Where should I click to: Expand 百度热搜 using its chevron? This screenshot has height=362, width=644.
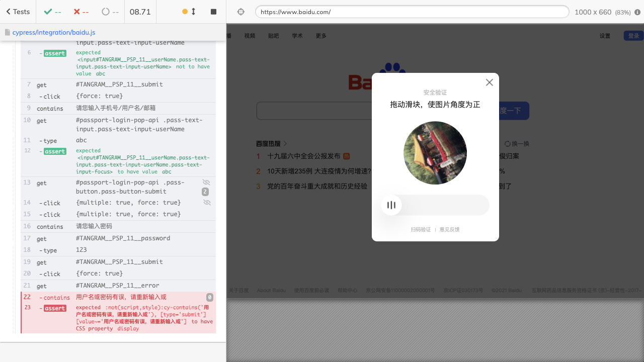285,143
